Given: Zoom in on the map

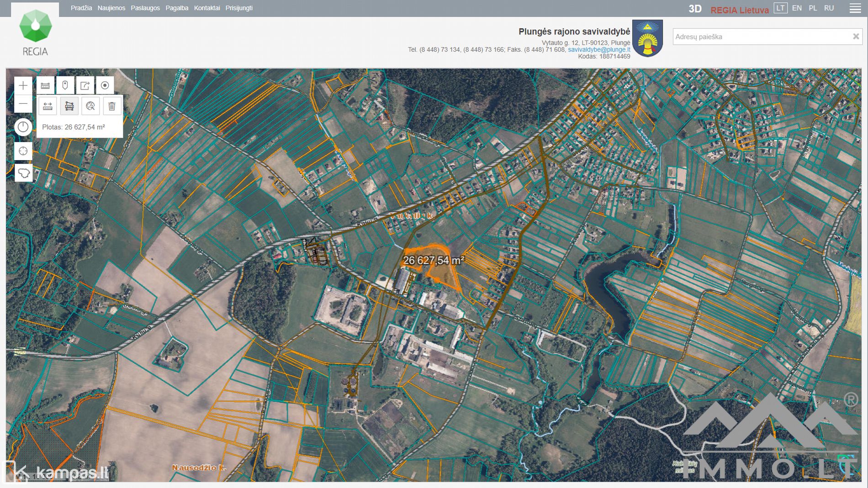Looking at the screenshot, I should pos(23,85).
